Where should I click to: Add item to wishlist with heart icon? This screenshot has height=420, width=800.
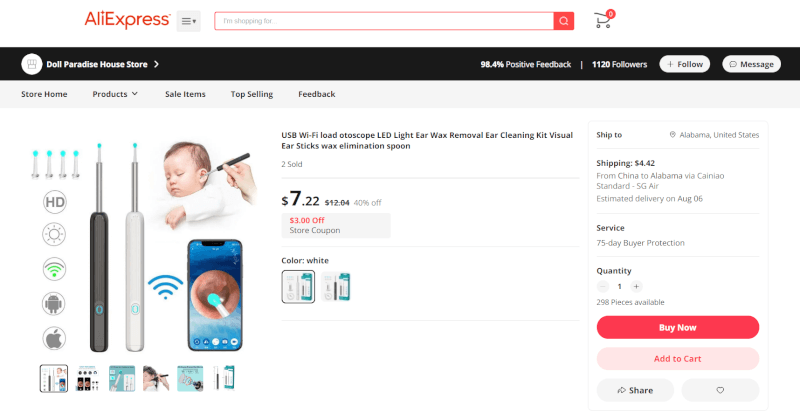[720, 390]
